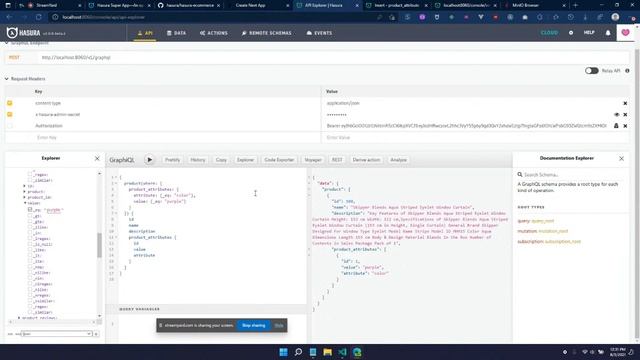Open Windows Start menu
This screenshot has width=640, height=360.
click(283, 352)
